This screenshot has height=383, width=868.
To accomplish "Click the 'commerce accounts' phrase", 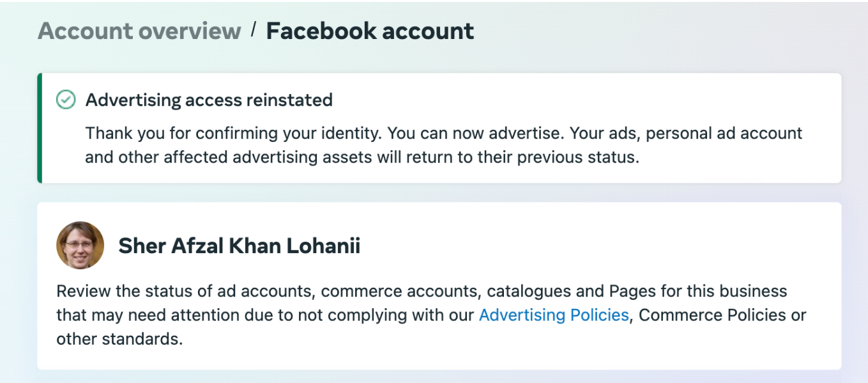I will 399,292.
